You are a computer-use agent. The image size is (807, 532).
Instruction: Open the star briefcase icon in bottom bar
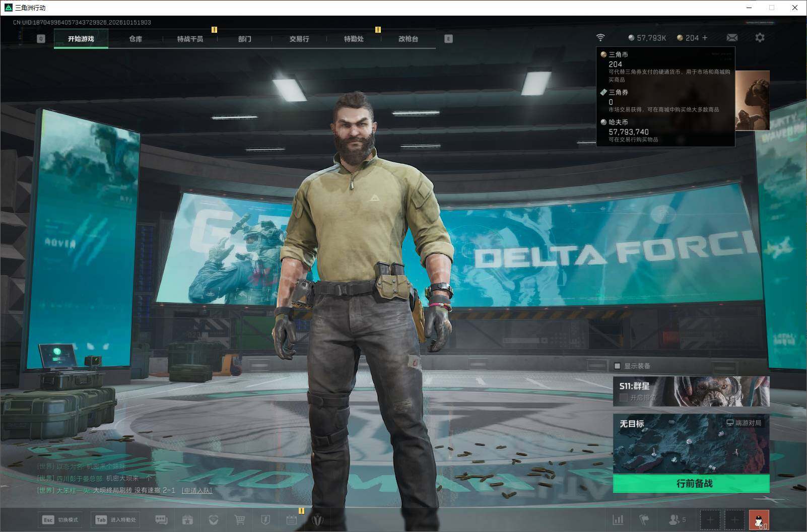pos(187,519)
